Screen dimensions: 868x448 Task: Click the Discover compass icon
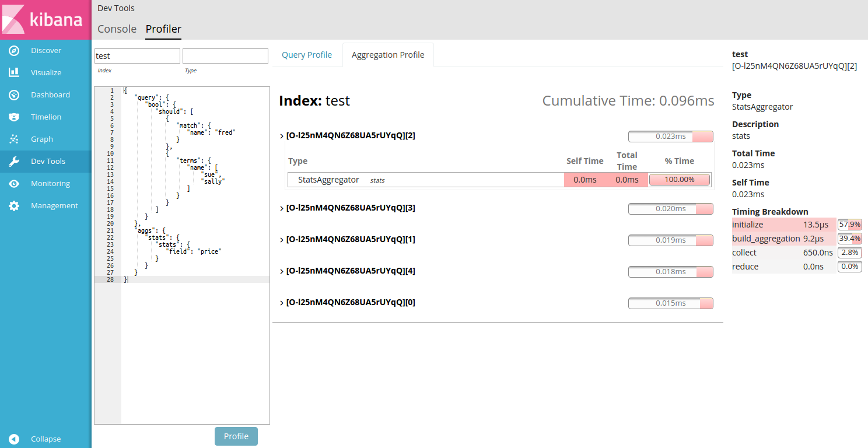click(15, 51)
